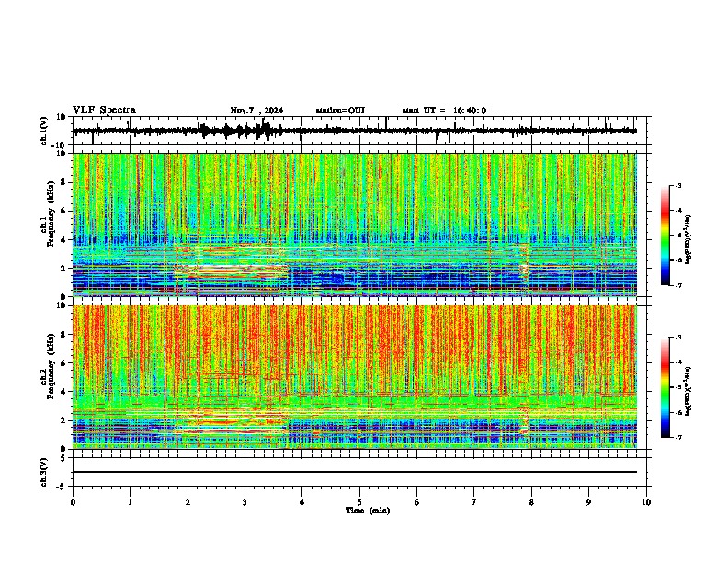This screenshot has height=563, width=728.
Task: Click the time axis tick label "5"
Action: click(x=359, y=502)
